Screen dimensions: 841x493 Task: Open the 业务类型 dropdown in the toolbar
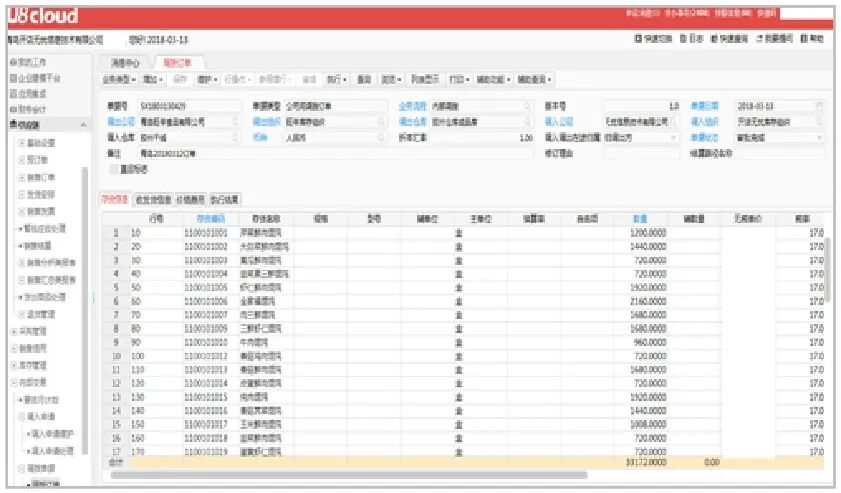coord(119,79)
